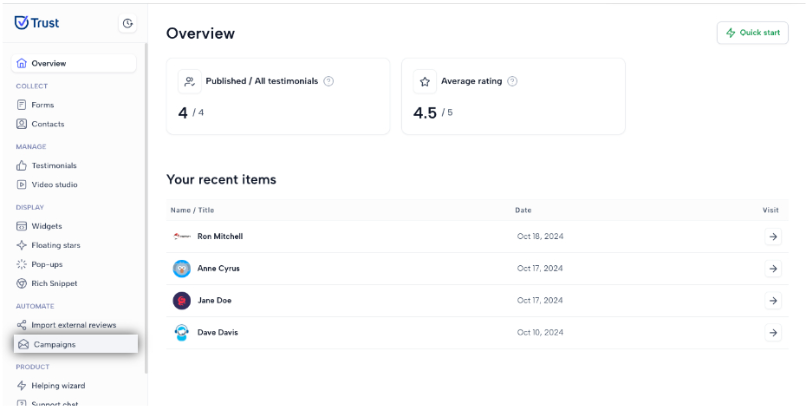Click the Your recent items heading
This screenshot has width=807, height=407.
(221, 180)
